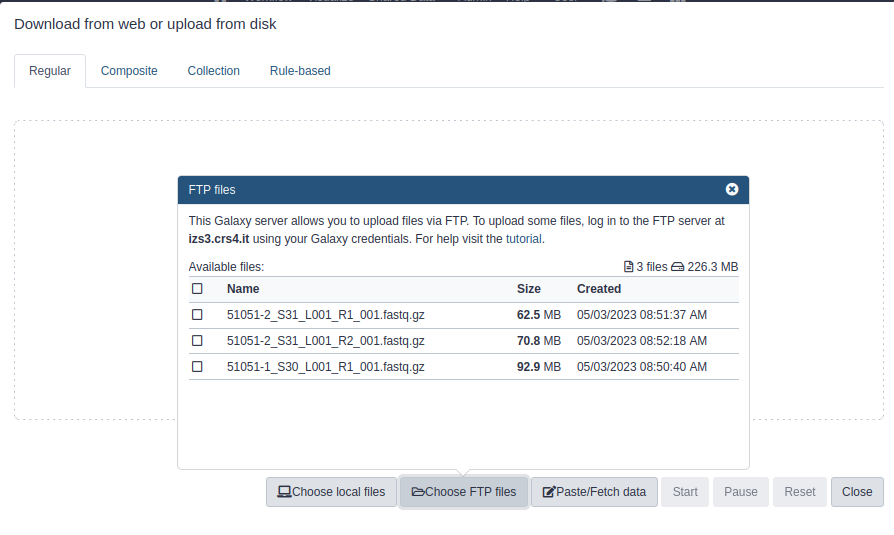Go to the Regular tab
The image size is (894, 535).
(x=50, y=71)
